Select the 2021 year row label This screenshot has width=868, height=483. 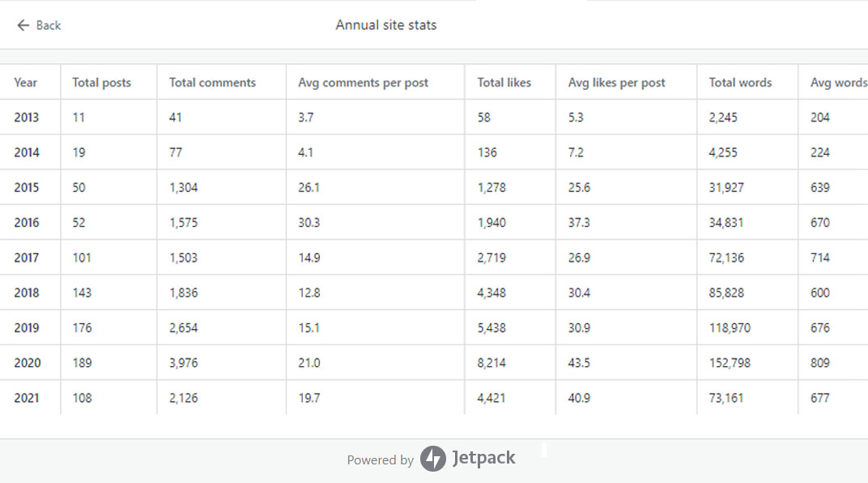pyautogui.click(x=26, y=398)
